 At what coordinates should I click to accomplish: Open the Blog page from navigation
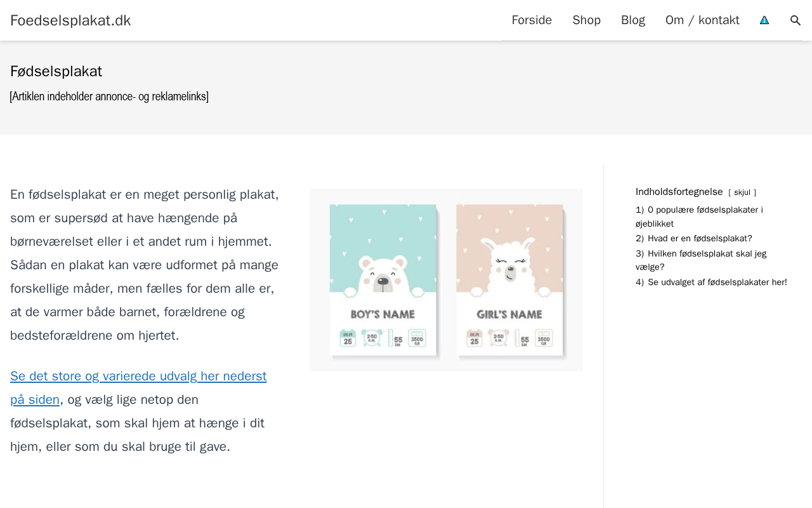[x=633, y=20]
